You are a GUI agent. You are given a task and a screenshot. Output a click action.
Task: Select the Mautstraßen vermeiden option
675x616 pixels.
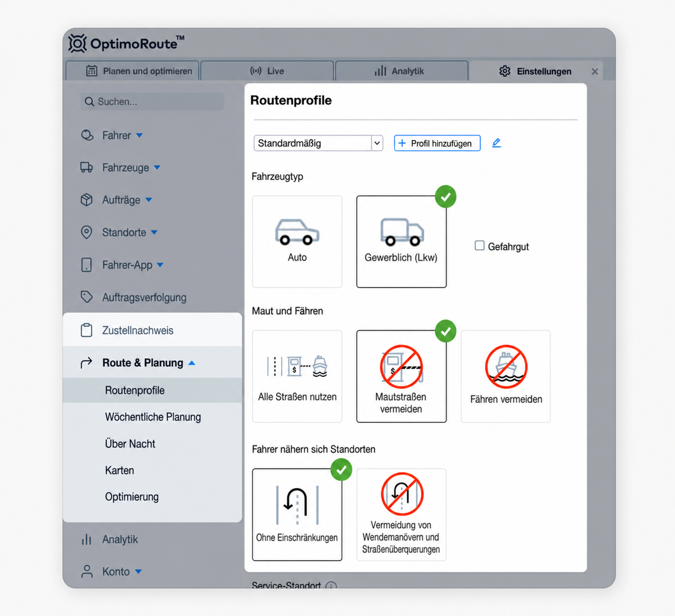(x=401, y=376)
